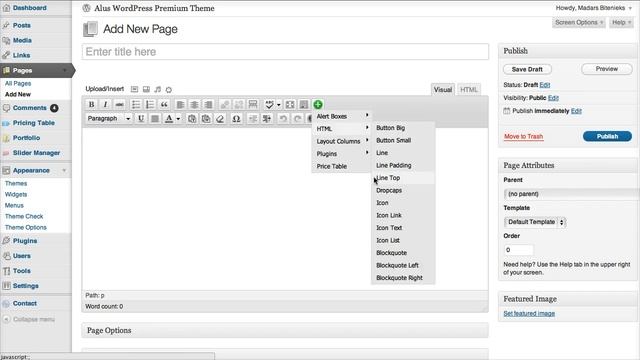The image size is (640, 360).
Task: Click the Enter title here field
Action: (x=285, y=52)
